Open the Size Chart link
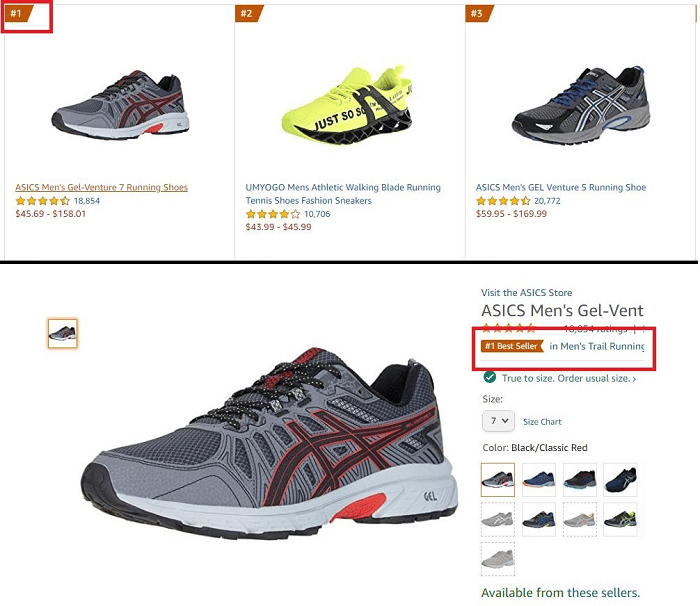The image size is (700, 606). pos(542,422)
